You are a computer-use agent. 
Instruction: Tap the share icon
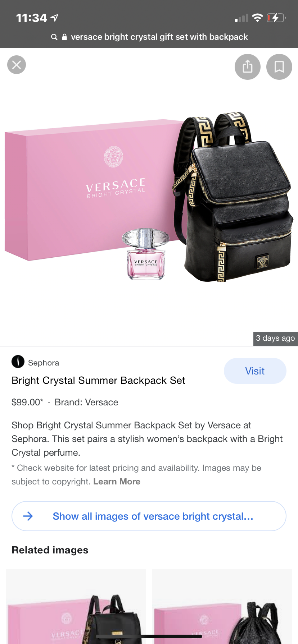point(248,67)
